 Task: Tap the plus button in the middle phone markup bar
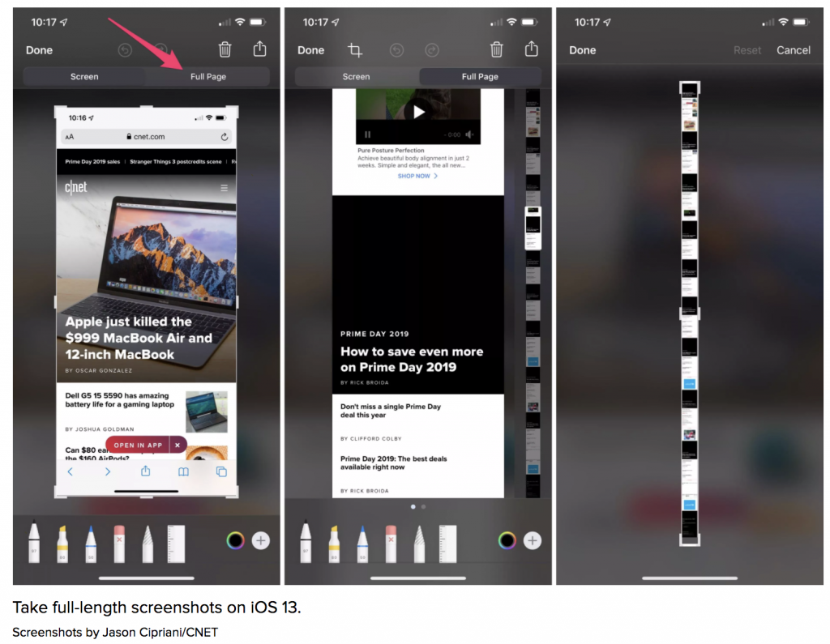(533, 540)
